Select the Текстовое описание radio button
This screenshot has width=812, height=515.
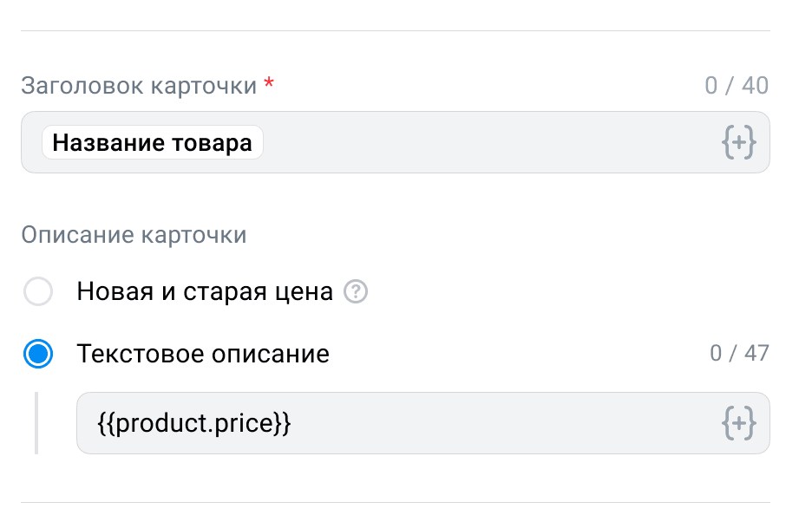[38, 354]
